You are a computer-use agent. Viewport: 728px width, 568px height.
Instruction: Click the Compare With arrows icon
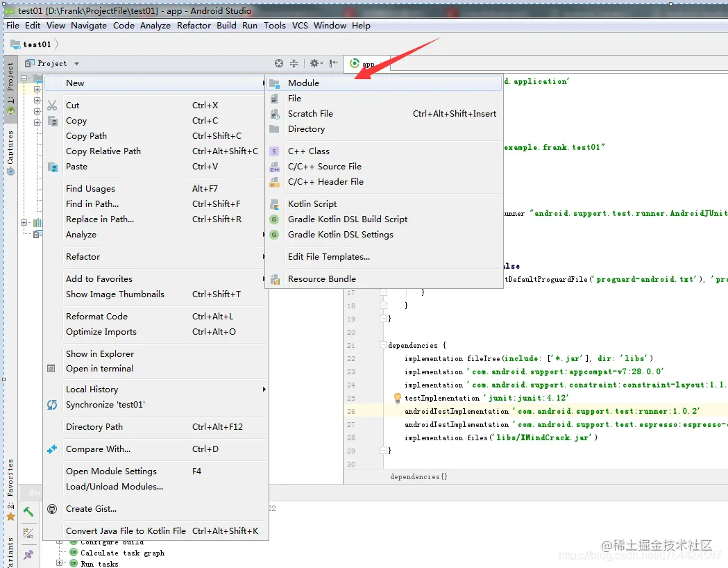[52, 449]
